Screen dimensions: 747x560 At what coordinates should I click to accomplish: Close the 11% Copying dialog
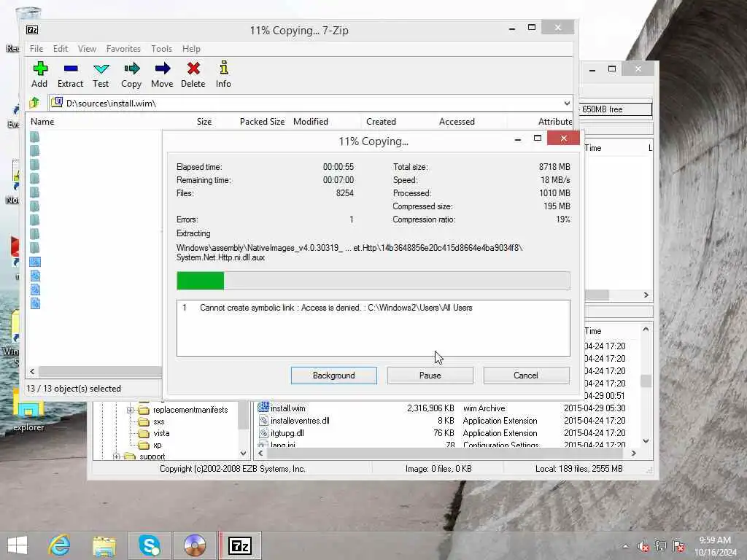[564, 138]
